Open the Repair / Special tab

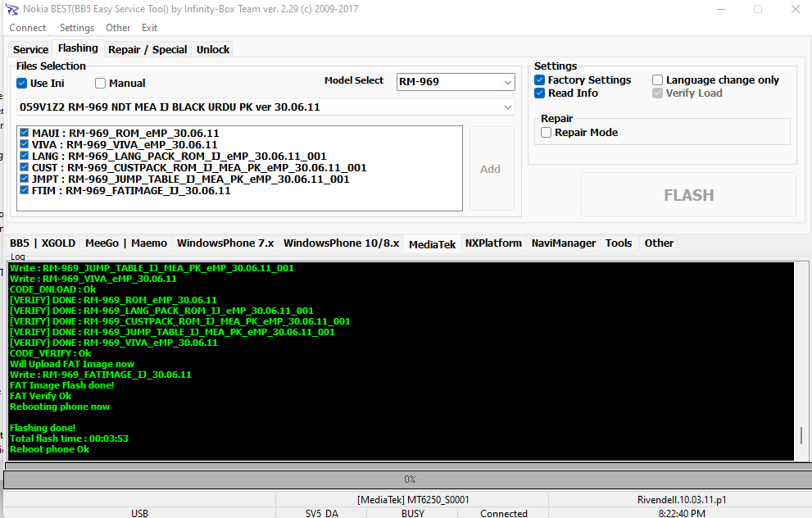147,50
